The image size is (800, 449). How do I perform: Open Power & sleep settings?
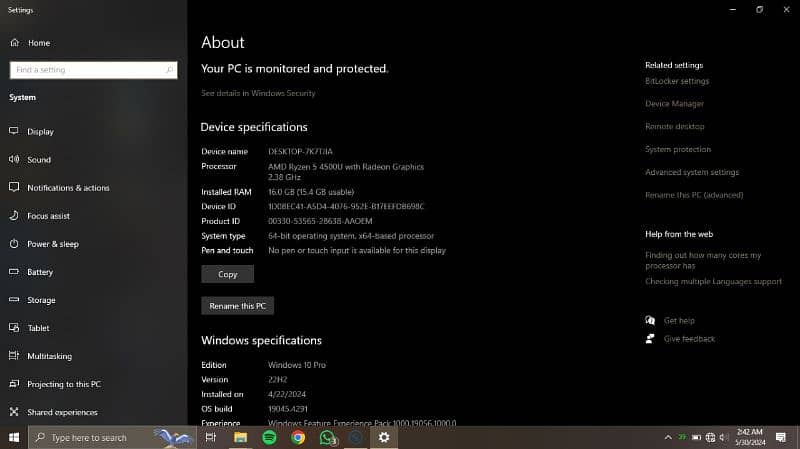pyautogui.click(x=52, y=244)
